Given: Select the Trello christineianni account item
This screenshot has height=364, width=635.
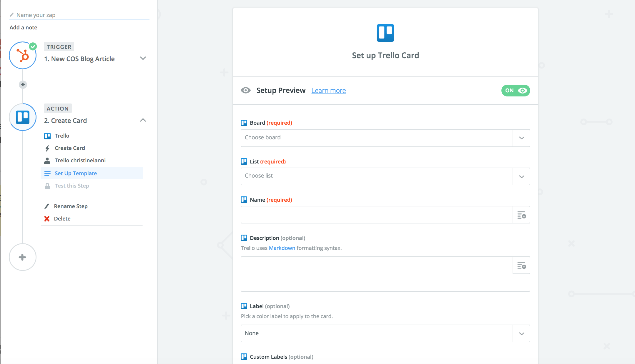Looking at the screenshot, I should [80, 161].
